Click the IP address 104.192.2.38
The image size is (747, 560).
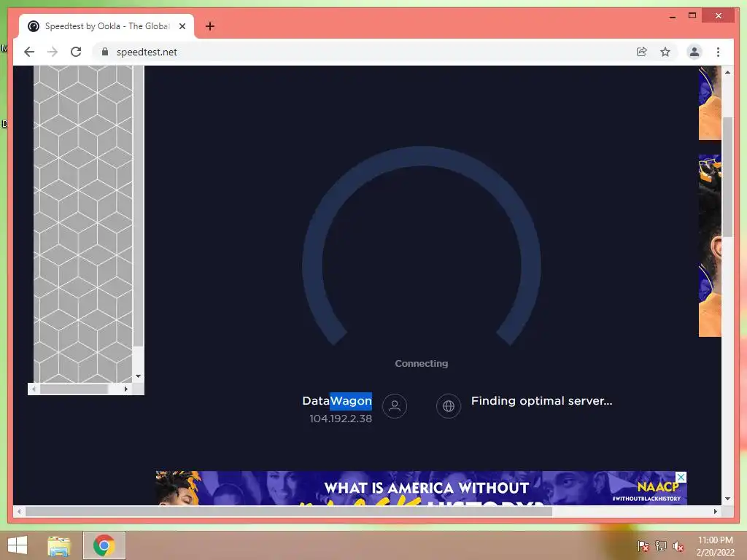[x=341, y=419]
